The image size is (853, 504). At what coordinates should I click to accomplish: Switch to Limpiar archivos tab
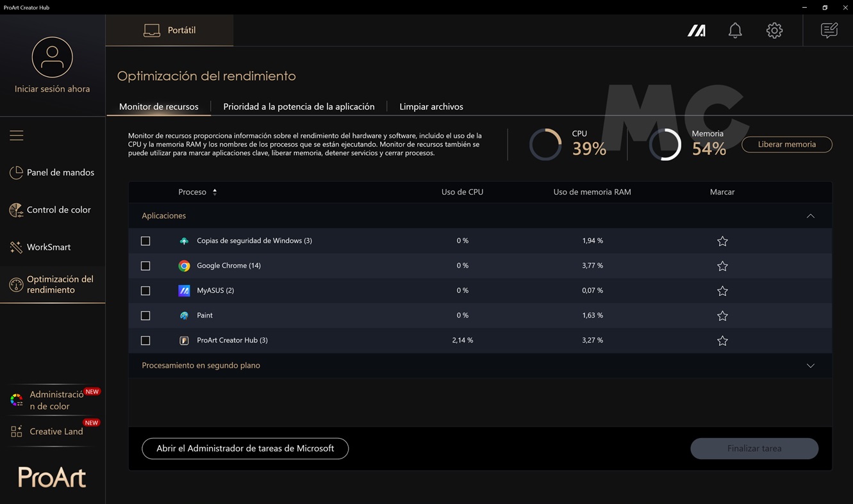(431, 106)
